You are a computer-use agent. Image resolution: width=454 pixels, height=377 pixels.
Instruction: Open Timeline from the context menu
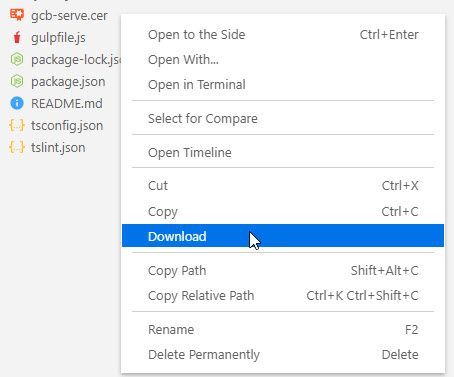coord(283,153)
